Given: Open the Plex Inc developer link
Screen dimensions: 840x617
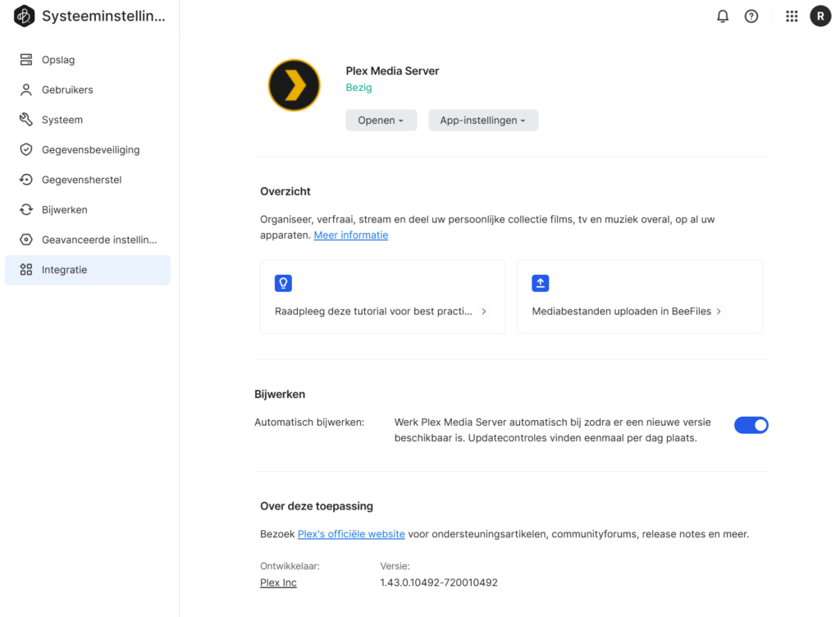Looking at the screenshot, I should pyautogui.click(x=278, y=583).
